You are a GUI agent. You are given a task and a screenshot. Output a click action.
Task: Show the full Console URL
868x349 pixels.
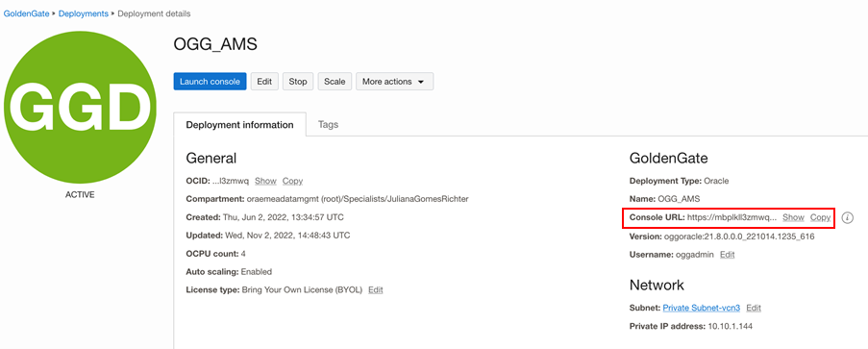[793, 217]
